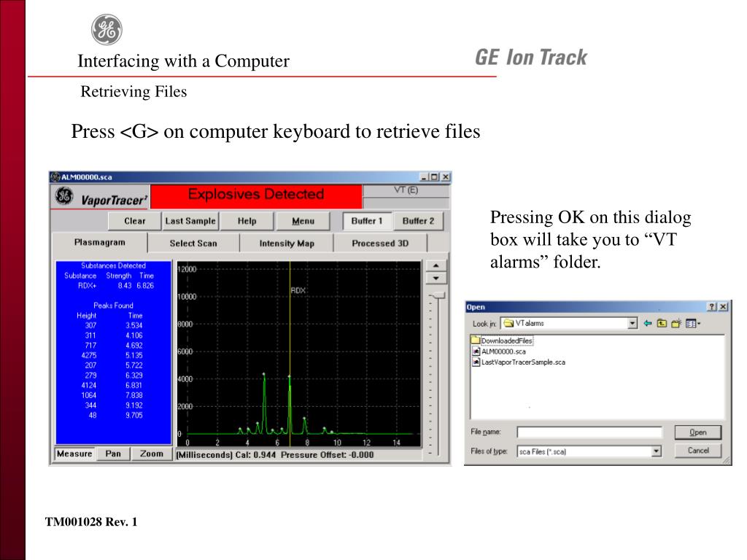This screenshot has height=560, width=747.
Task: Click peak row with height 4124
Action: pos(112,385)
